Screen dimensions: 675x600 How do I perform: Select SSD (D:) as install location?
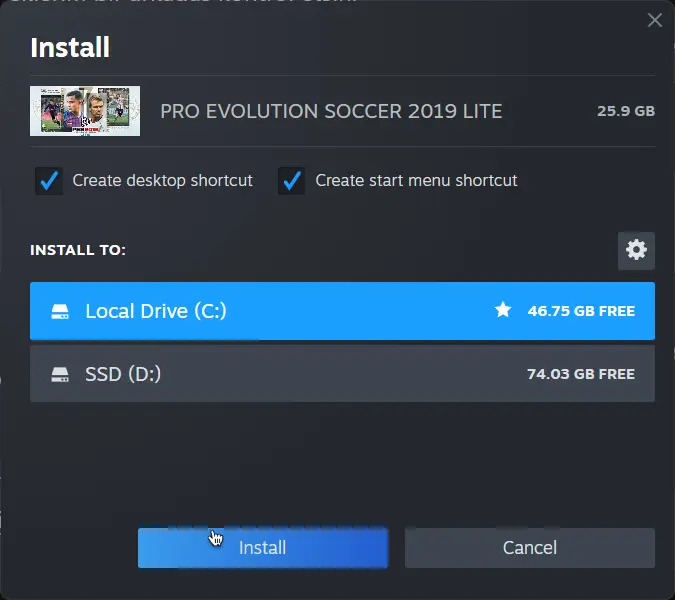pyautogui.click(x=342, y=374)
